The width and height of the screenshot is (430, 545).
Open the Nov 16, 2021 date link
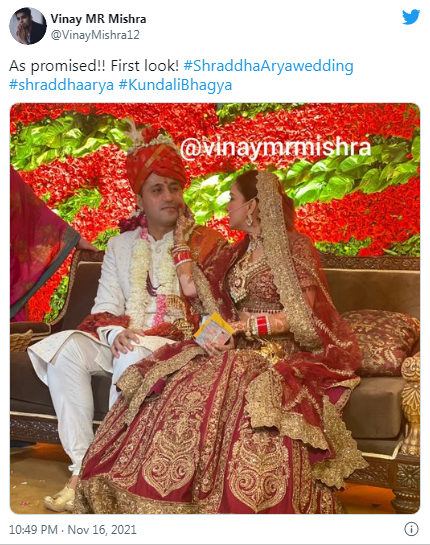(102, 529)
